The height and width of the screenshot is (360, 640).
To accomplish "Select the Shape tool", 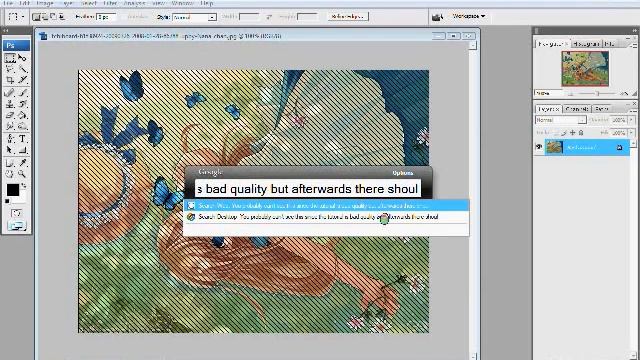I will (x=22, y=150).
